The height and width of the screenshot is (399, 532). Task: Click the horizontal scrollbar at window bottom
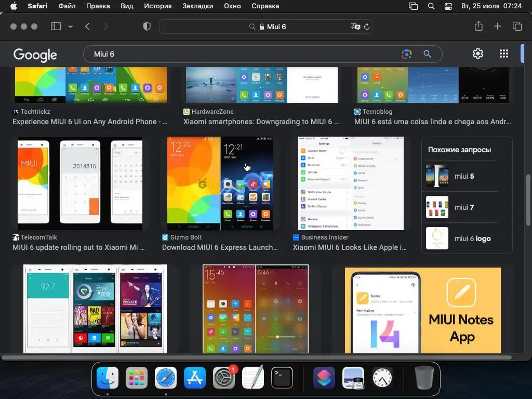pos(257,357)
